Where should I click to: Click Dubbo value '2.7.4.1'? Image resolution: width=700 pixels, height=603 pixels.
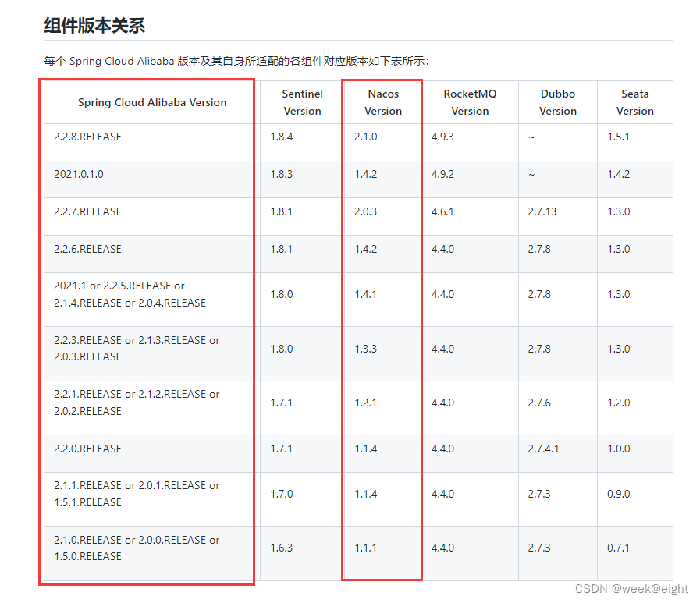click(543, 449)
